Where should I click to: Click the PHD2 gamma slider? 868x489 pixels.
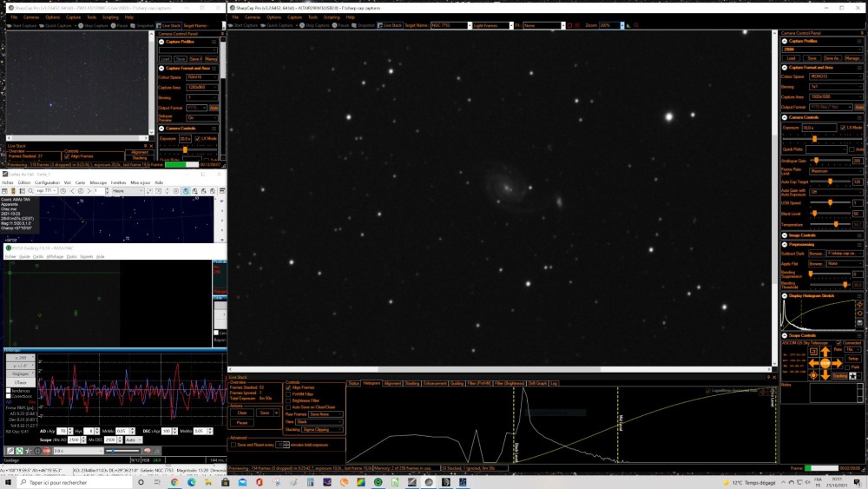[122, 451]
